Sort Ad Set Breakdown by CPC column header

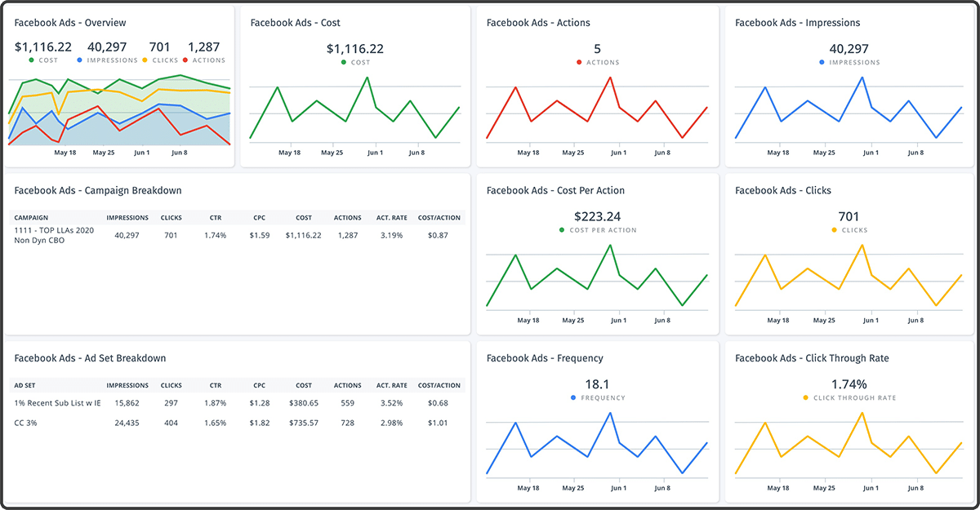pyautogui.click(x=259, y=385)
